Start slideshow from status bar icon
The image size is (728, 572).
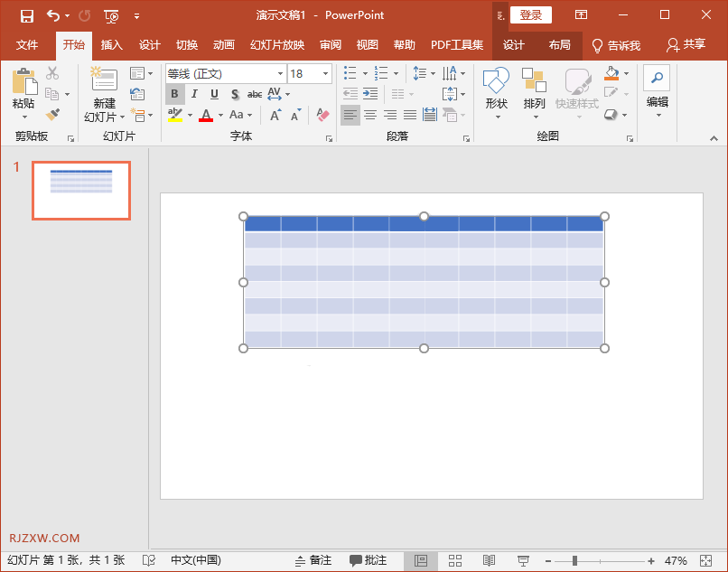[523, 561]
